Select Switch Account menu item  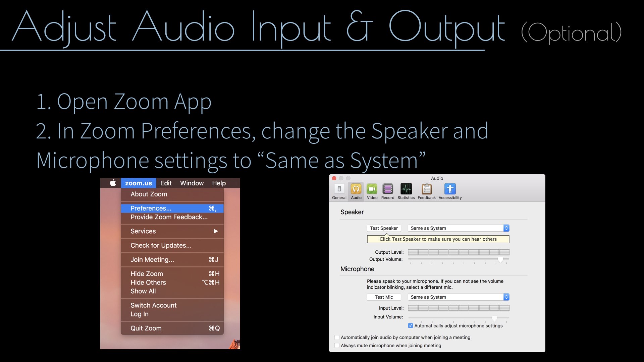coord(172,305)
